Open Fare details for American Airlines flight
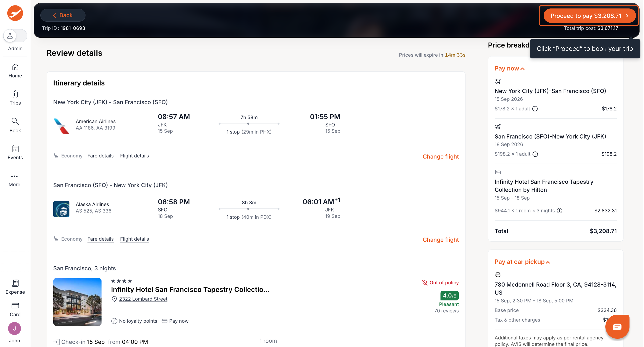 point(101,156)
